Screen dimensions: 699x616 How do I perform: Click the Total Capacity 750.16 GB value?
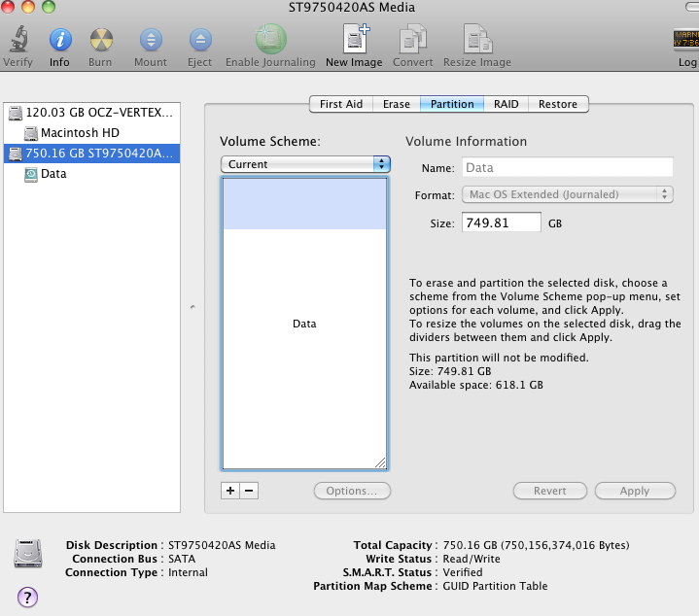[x=536, y=545]
